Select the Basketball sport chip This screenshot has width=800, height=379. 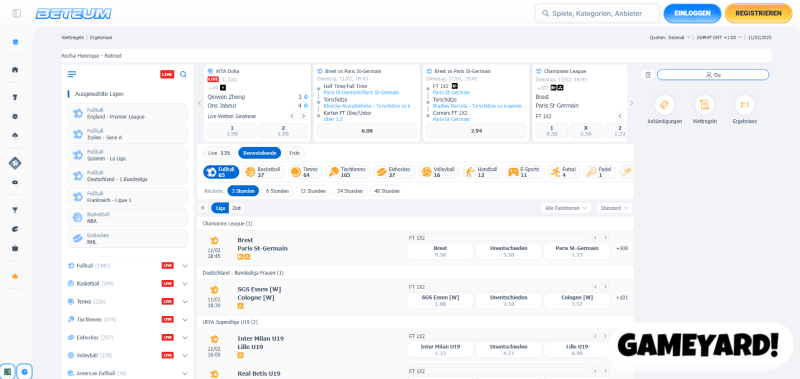[x=263, y=172]
